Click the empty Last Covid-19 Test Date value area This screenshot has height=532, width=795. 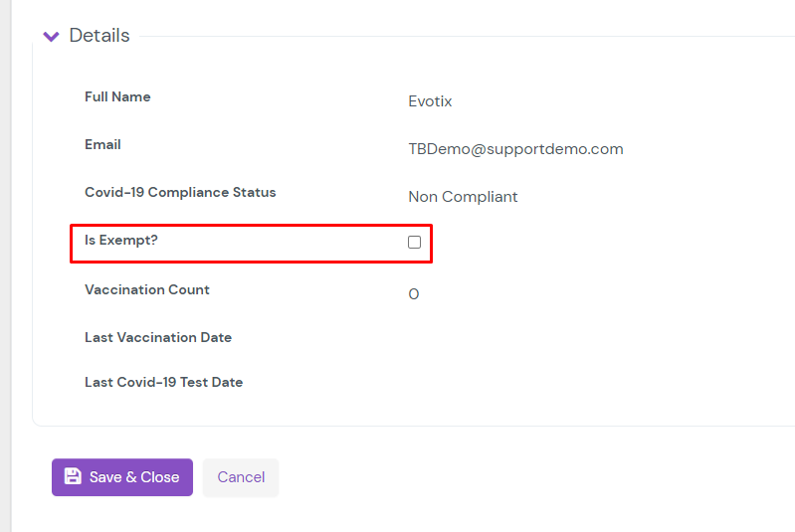point(497,383)
